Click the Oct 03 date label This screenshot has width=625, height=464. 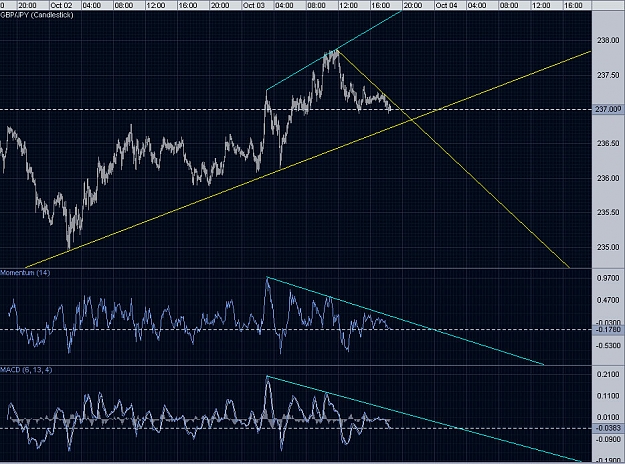pyautogui.click(x=254, y=5)
